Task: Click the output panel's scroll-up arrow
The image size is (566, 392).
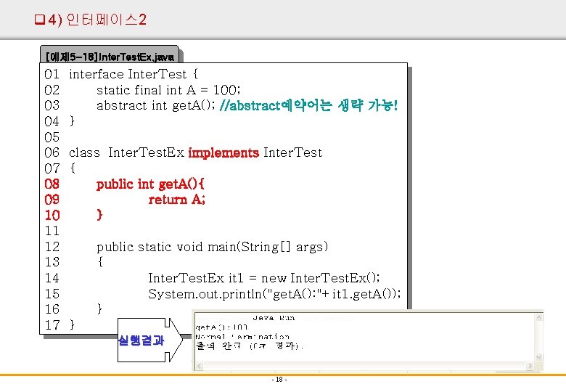Action: tap(538, 318)
